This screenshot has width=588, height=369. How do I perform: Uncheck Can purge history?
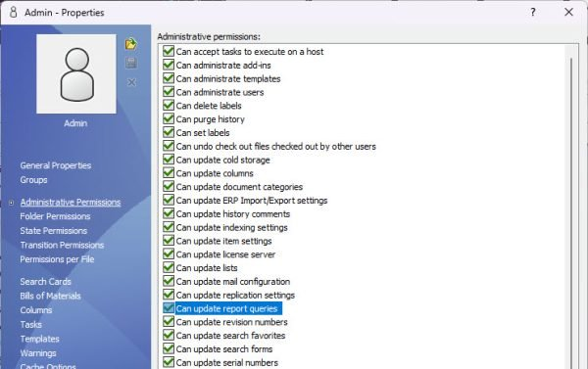point(169,118)
